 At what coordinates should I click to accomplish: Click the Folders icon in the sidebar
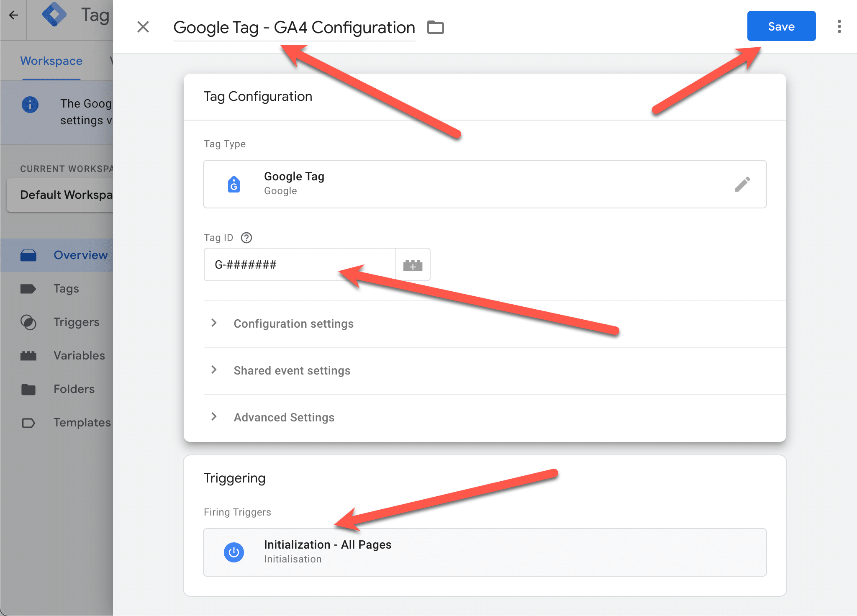(28, 390)
